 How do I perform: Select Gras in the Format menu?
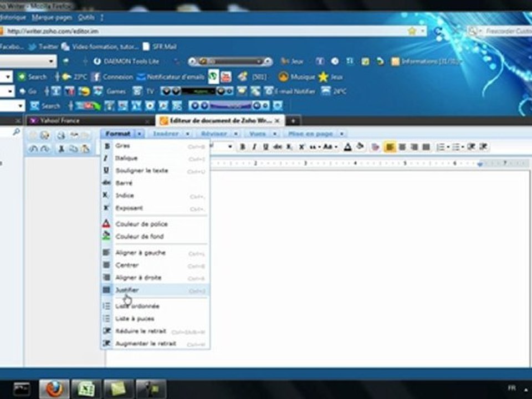click(155, 146)
